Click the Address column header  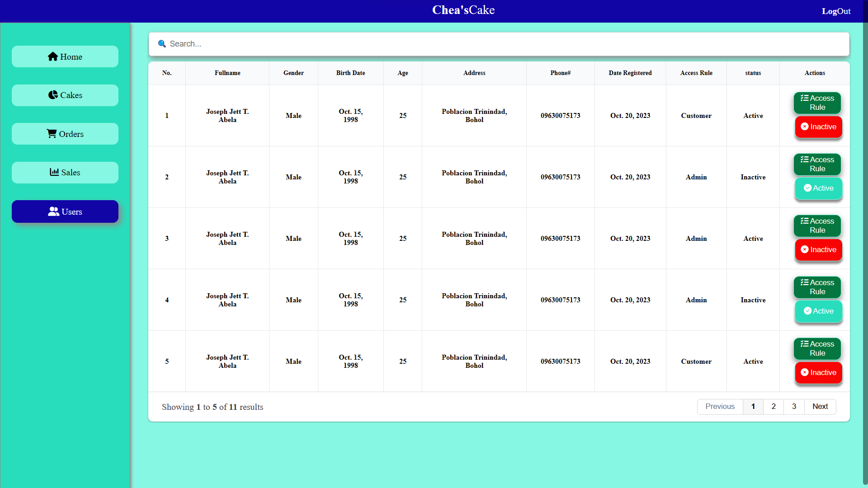(x=474, y=73)
